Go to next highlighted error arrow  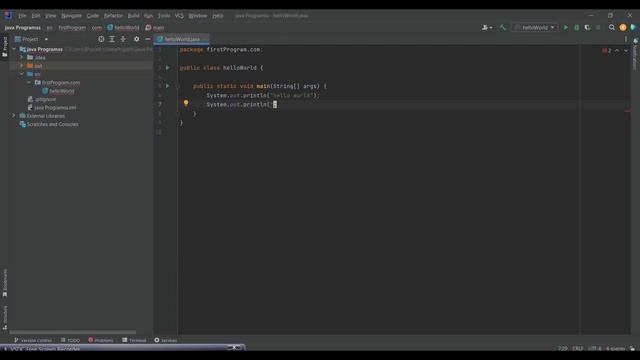pos(626,51)
